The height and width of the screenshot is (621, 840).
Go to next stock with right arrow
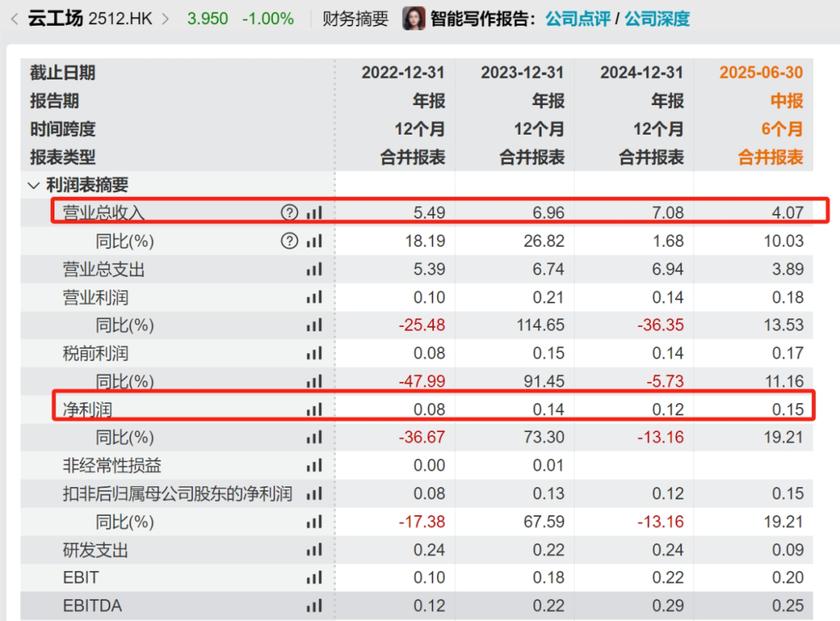[165, 19]
